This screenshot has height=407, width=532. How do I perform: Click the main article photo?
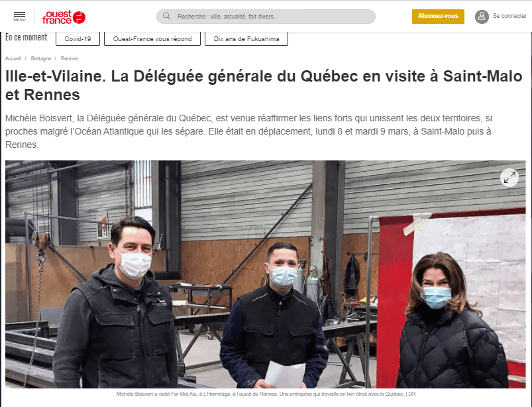pos(265,274)
